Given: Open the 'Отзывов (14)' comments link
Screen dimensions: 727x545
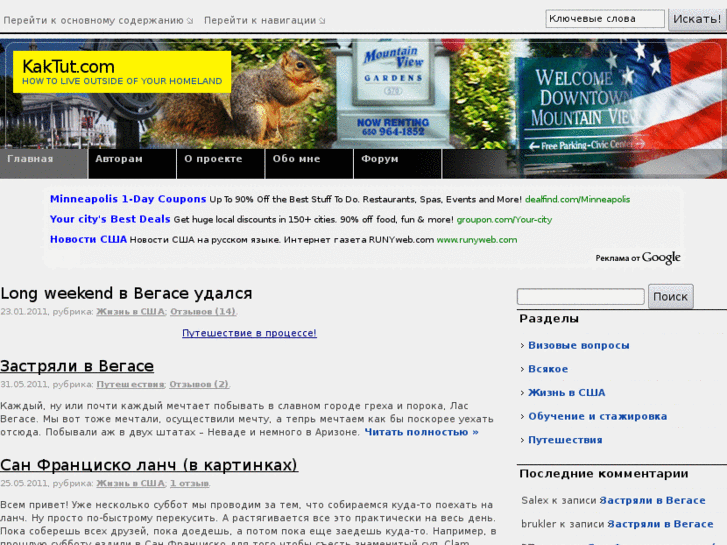Looking at the screenshot, I should pos(203,312).
